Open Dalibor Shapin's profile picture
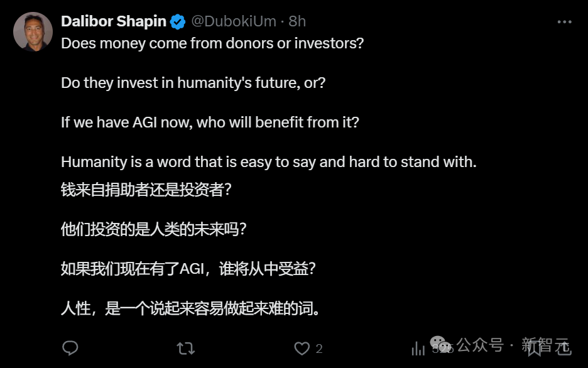 33,31
